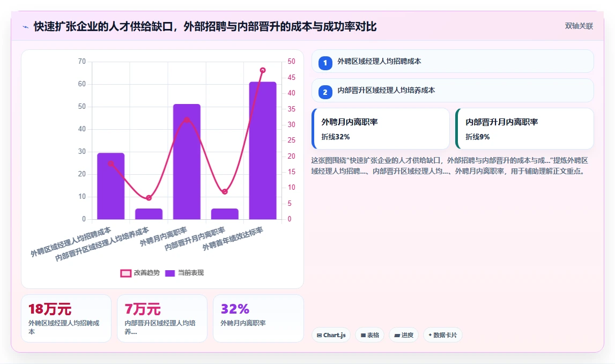Image resolution: width=615 pixels, height=364 pixels.
Task: Click the line point above 内部晋升月内离职率 bar
Action: click(x=225, y=192)
